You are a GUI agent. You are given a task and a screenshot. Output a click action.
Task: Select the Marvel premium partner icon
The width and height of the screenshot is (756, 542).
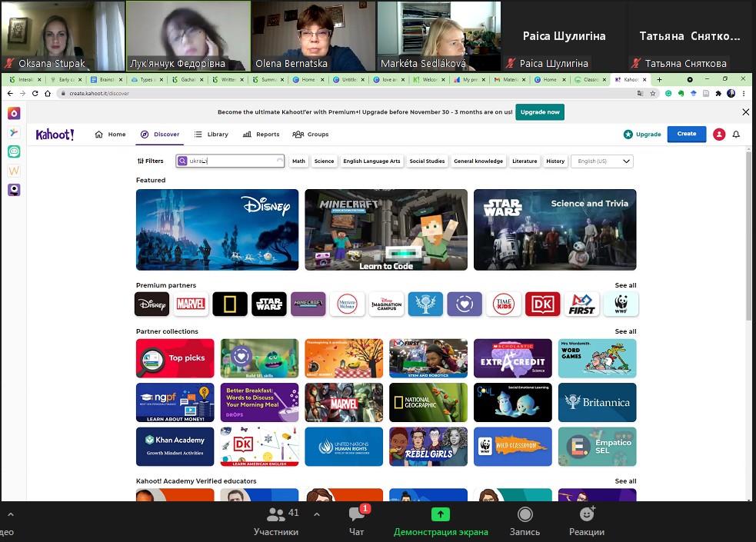[191, 304]
